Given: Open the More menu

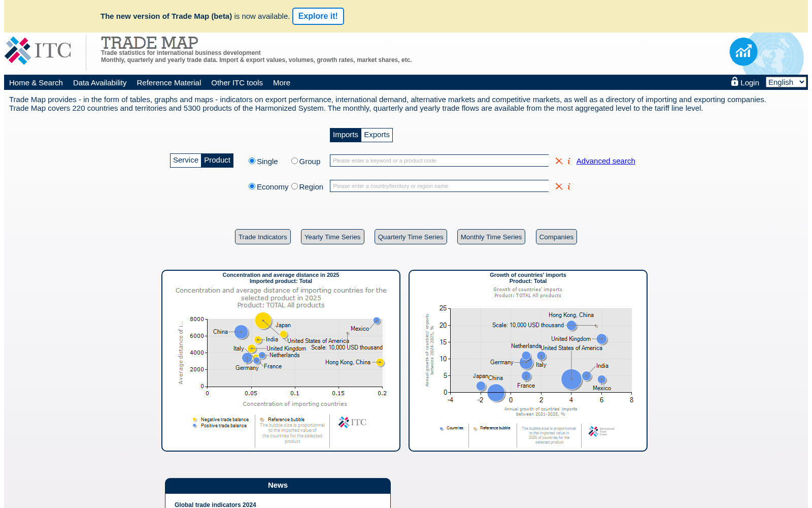Looking at the screenshot, I should [x=282, y=83].
